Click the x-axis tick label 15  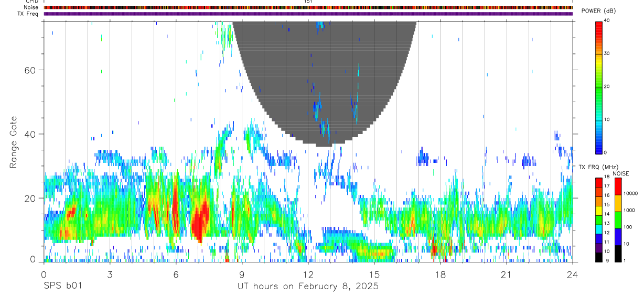[374, 274]
